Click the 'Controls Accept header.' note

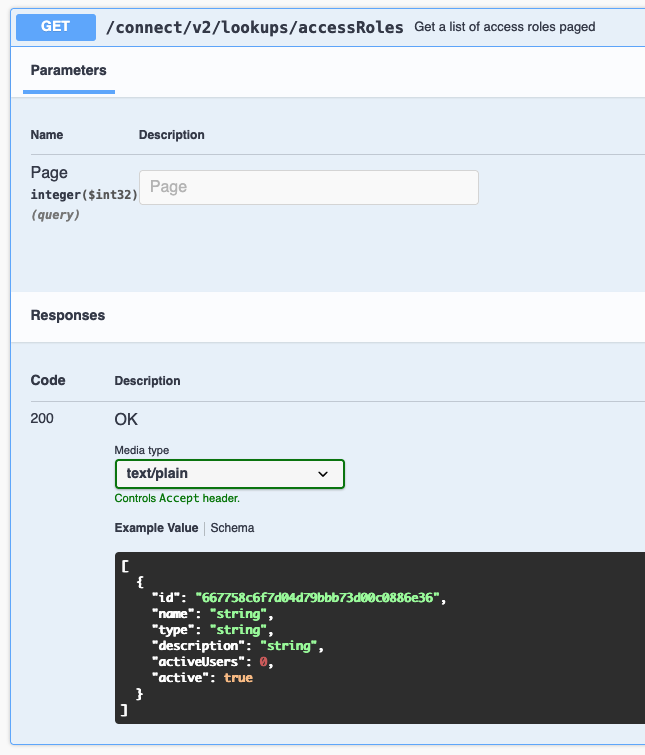177,498
